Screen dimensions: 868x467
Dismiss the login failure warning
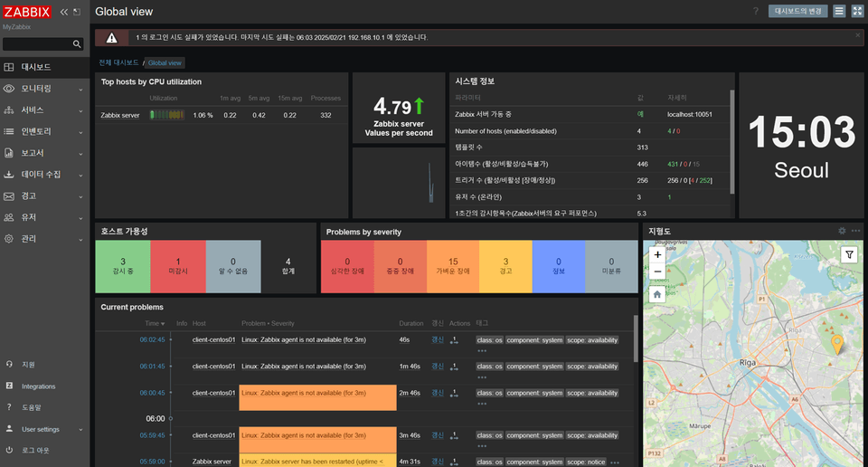(x=858, y=35)
